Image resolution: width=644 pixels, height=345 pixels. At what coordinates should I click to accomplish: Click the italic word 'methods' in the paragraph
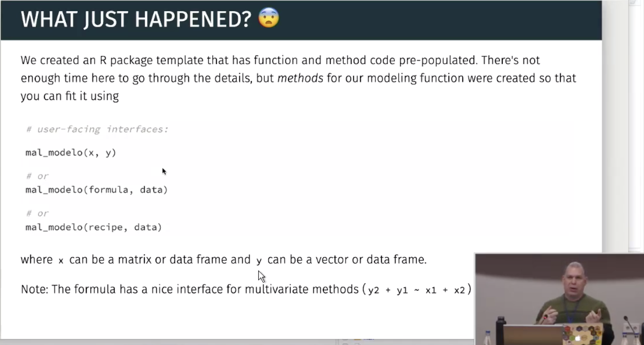[x=300, y=78]
